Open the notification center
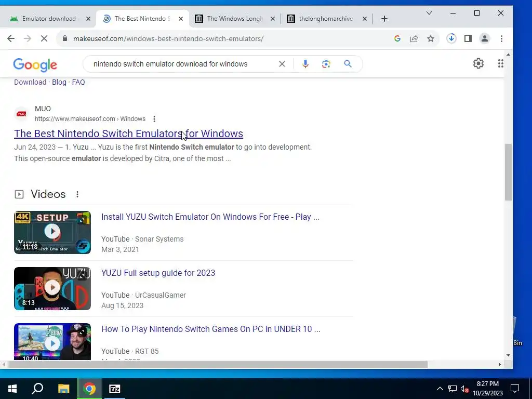 click(515, 389)
